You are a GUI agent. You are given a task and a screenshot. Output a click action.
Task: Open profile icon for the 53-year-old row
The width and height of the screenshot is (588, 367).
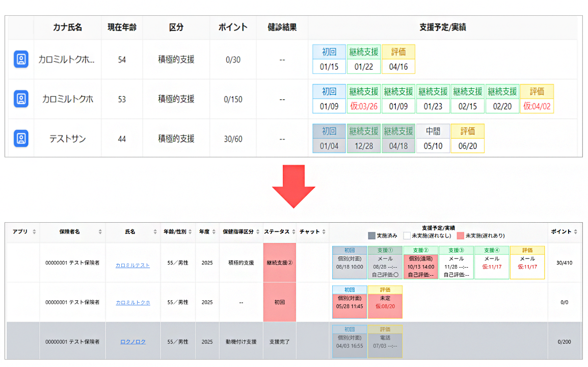click(21, 98)
